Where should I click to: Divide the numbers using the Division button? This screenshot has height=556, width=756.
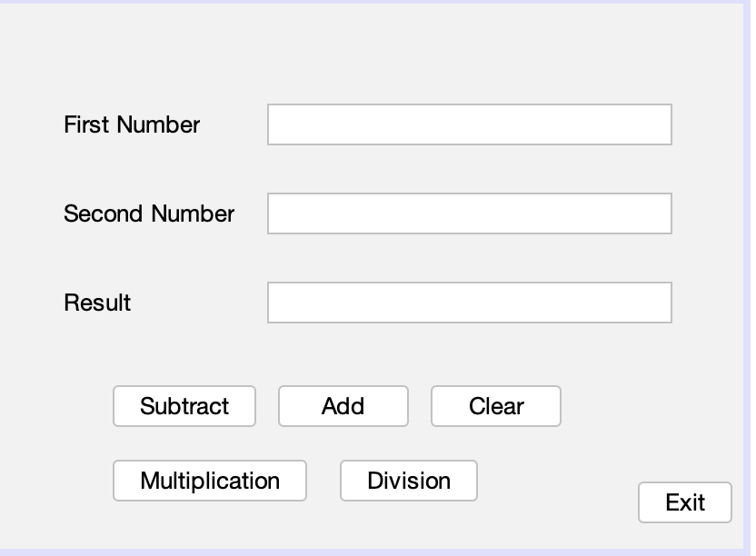point(409,481)
